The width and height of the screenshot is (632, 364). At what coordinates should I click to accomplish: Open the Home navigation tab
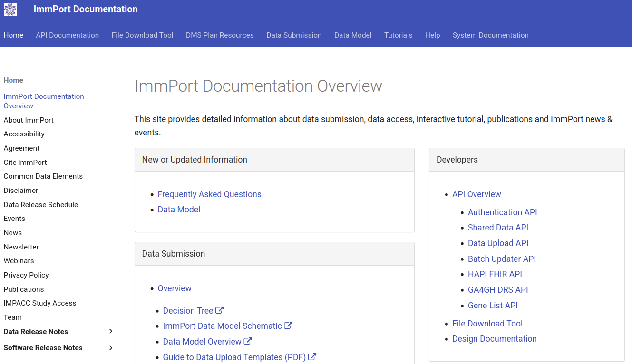pos(13,35)
